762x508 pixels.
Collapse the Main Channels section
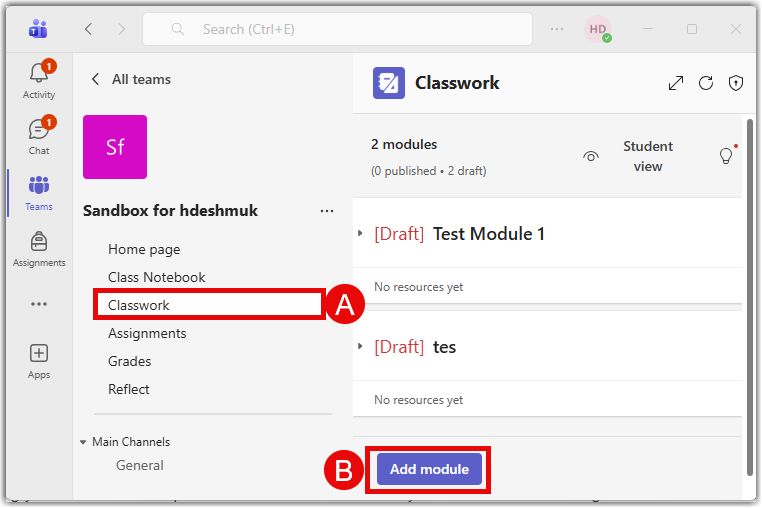83,442
